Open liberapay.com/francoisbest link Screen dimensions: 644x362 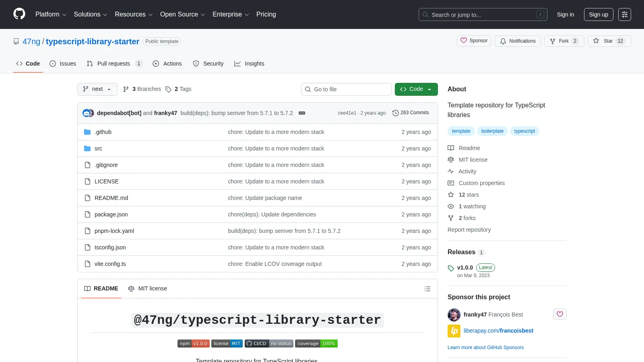pos(498,331)
